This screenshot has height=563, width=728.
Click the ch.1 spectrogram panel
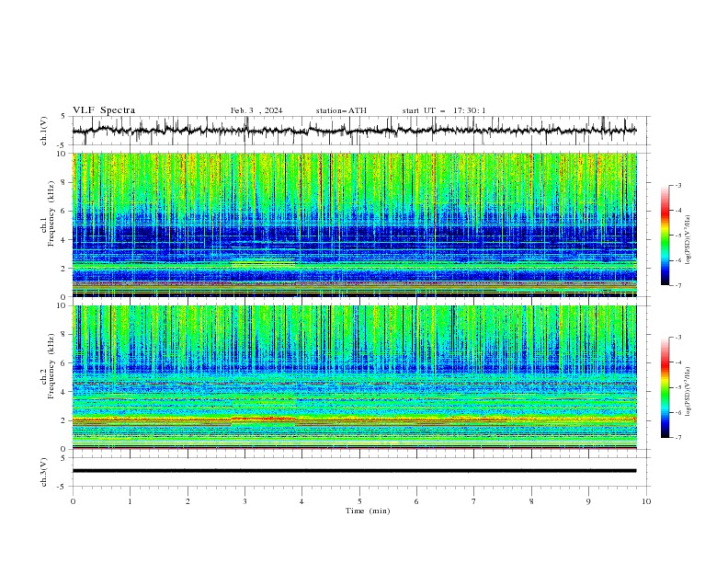pyautogui.click(x=354, y=224)
